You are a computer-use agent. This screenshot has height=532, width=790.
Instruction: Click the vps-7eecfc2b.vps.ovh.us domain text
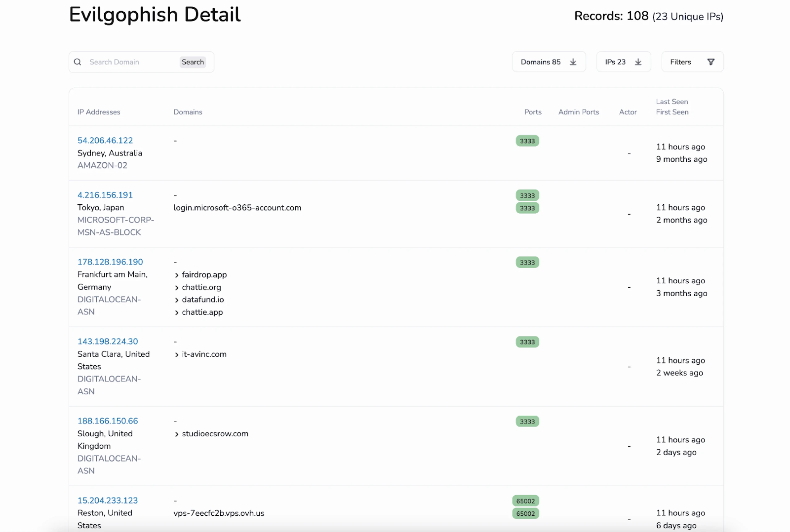[219, 513]
